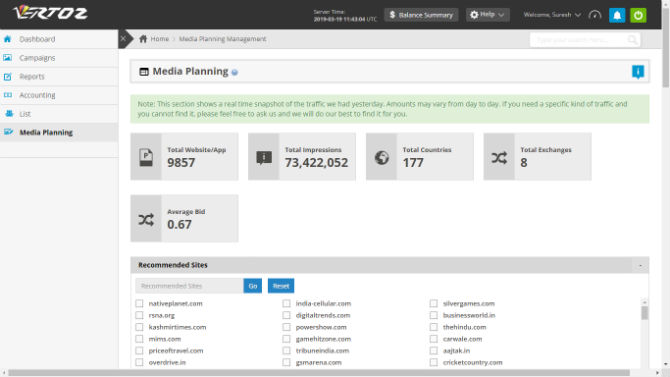Open Reports from the sidebar
The height and width of the screenshot is (377, 670).
click(59, 77)
